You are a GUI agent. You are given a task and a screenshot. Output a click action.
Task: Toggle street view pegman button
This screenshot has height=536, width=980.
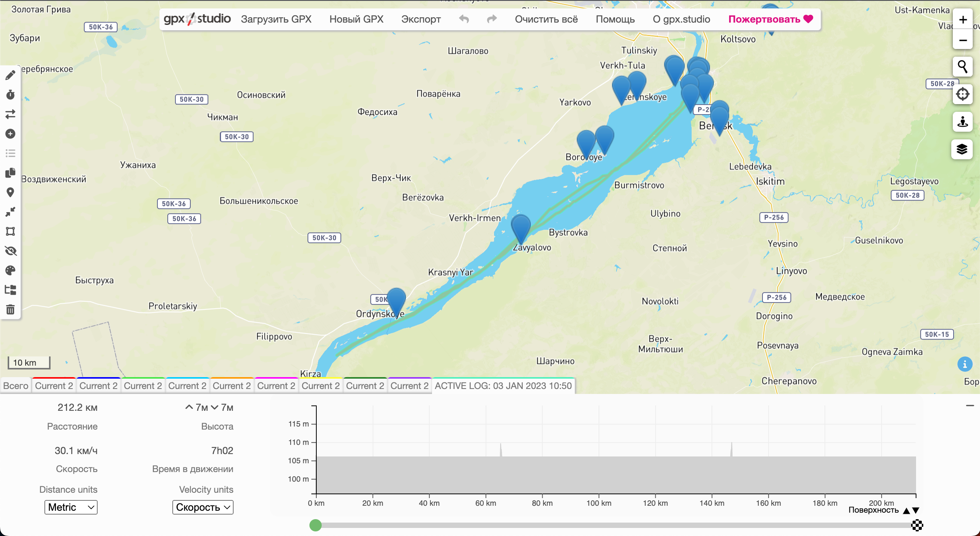(962, 122)
